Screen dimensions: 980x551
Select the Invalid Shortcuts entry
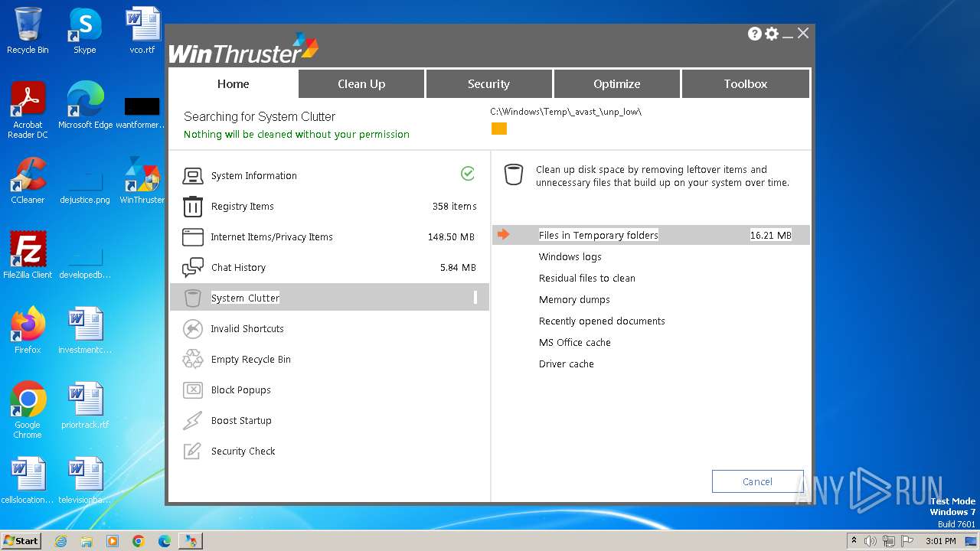[329, 329]
